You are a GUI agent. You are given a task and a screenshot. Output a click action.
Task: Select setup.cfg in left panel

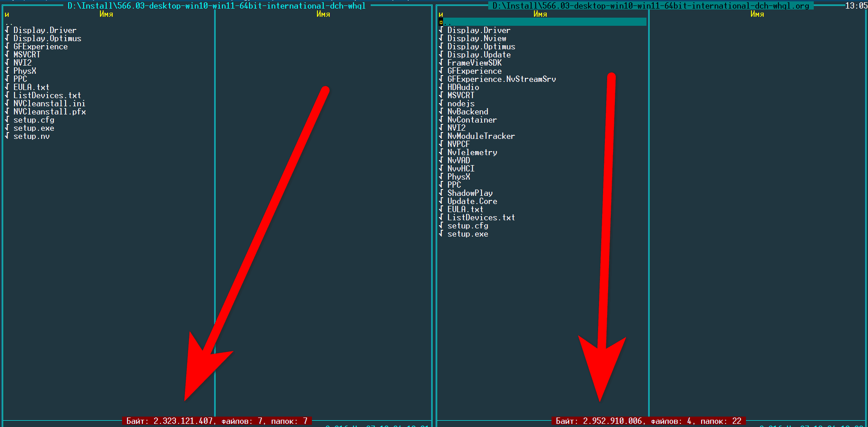pyautogui.click(x=33, y=120)
